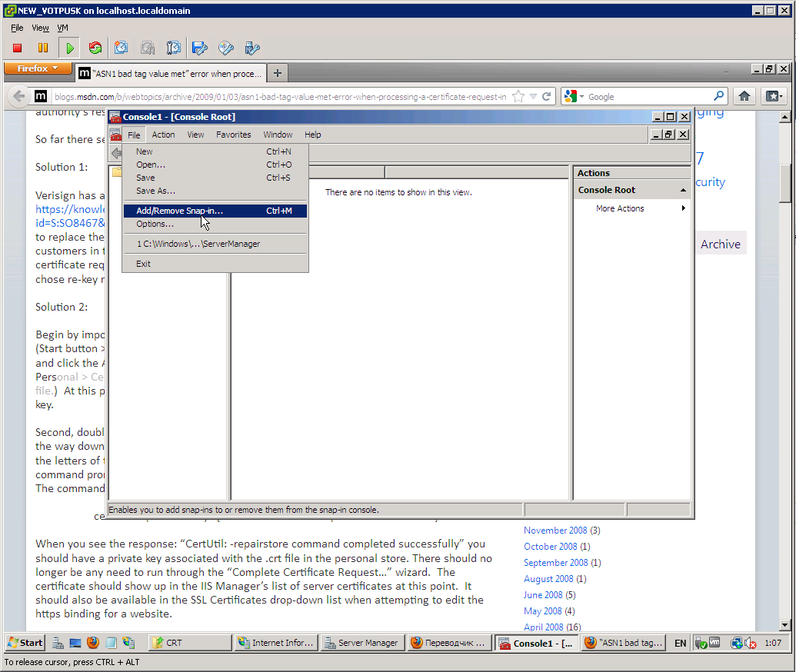Collapse the Console Root actions section

coord(683,190)
